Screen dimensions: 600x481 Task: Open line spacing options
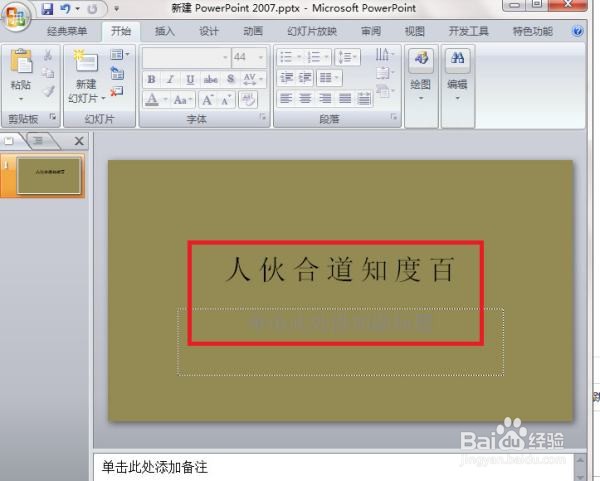tap(347, 57)
